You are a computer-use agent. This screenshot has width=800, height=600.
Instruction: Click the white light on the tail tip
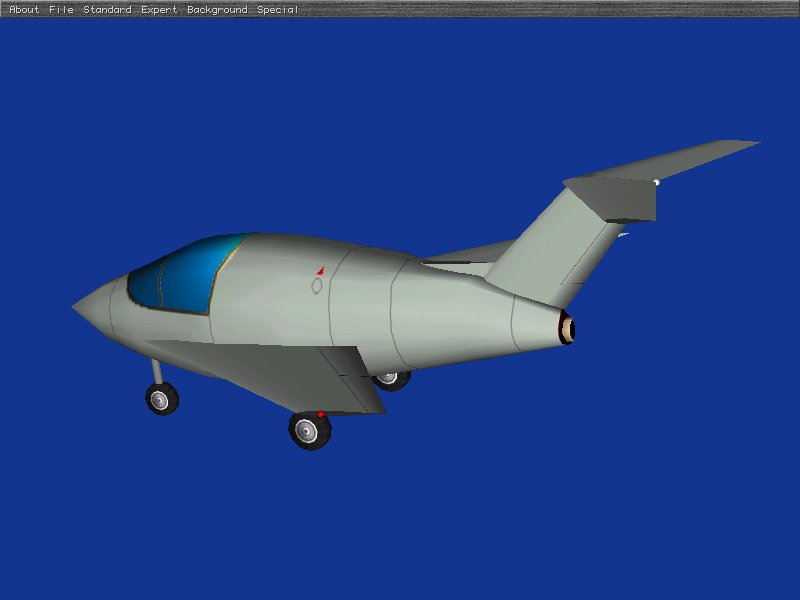click(x=656, y=182)
